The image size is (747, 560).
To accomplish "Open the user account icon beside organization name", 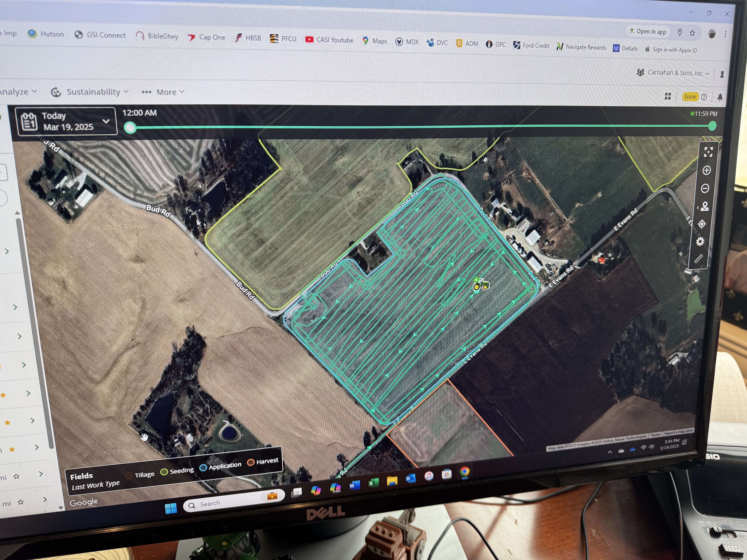I will (x=722, y=74).
